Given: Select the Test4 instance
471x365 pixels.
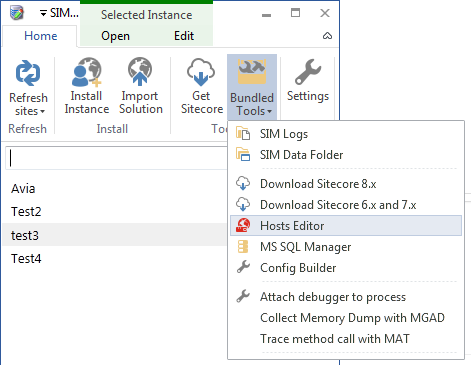Looking at the screenshot, I should click(x=114, y=258).
